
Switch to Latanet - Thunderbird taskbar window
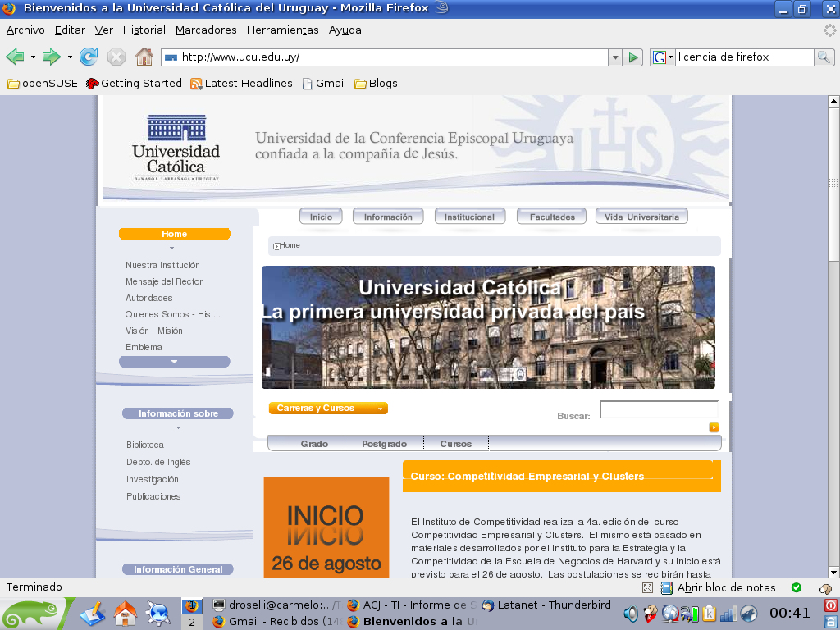[547, 605]
